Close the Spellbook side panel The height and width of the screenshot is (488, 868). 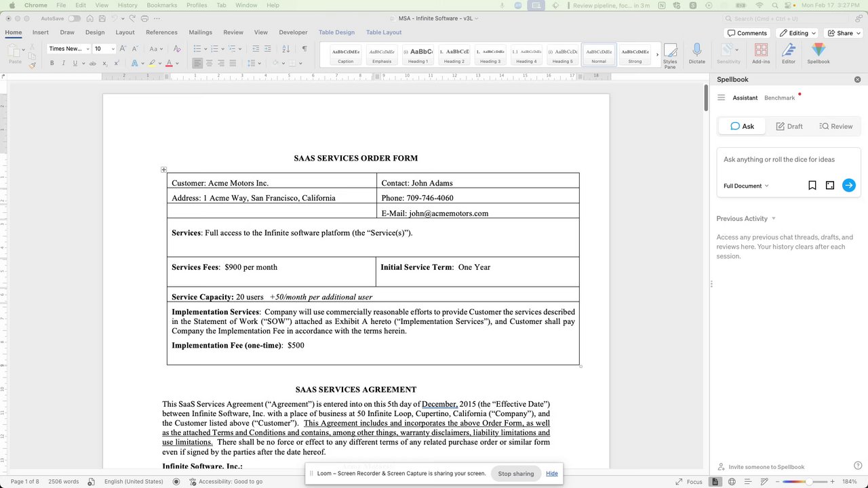tap(857, 79)
